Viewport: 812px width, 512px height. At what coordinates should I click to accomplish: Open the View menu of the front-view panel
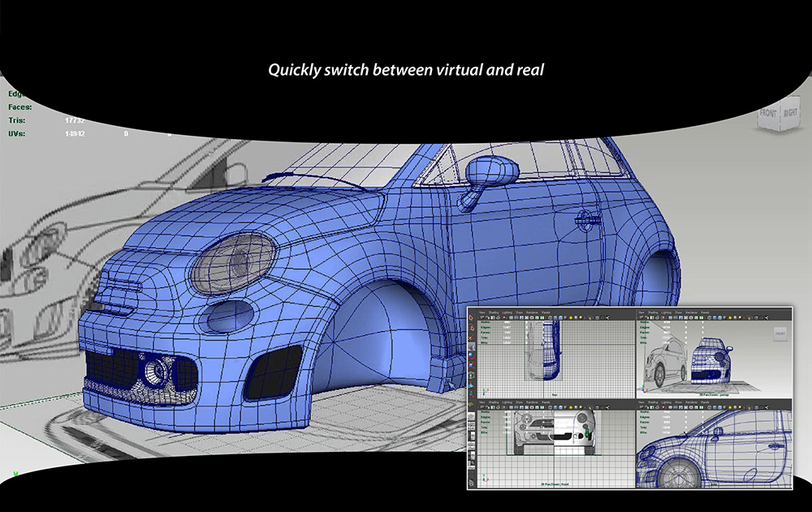482,402
